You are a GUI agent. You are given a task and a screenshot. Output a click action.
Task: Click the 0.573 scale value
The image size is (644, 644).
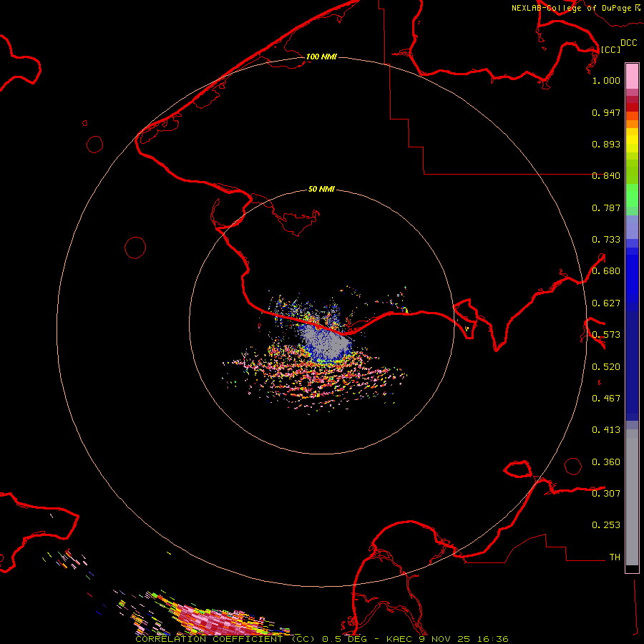coord(606,335)
